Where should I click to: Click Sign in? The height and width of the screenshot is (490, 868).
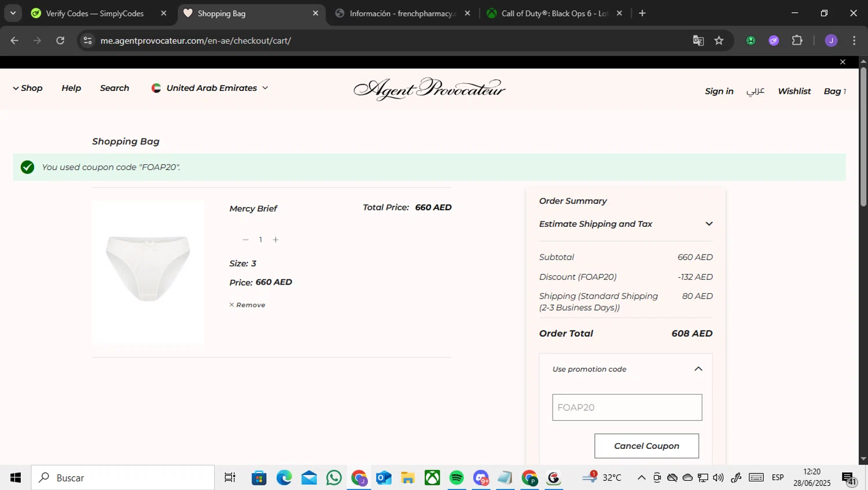coord(719,91)
